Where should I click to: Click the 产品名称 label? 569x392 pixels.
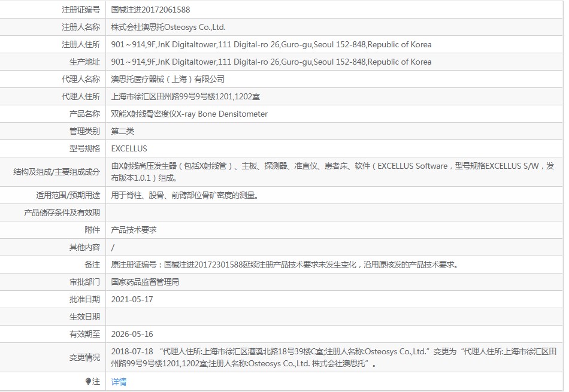[x=84, y=114]
